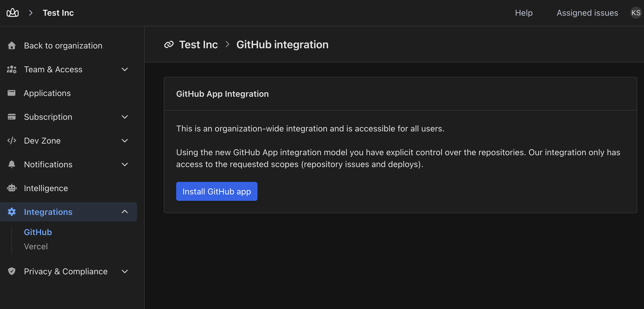
Task: Click the chain link icon beside the Test Inc heading
Action: (x=169, y=45)
